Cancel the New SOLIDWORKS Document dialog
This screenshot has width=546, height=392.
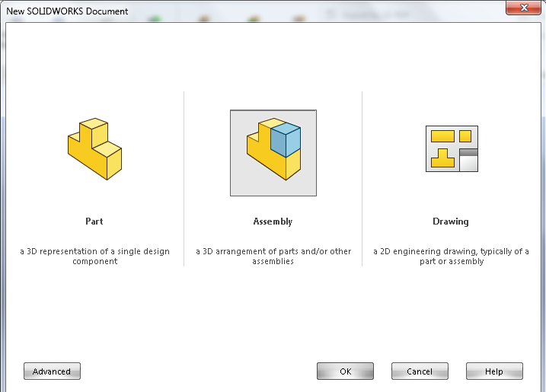tap(420, 371)
